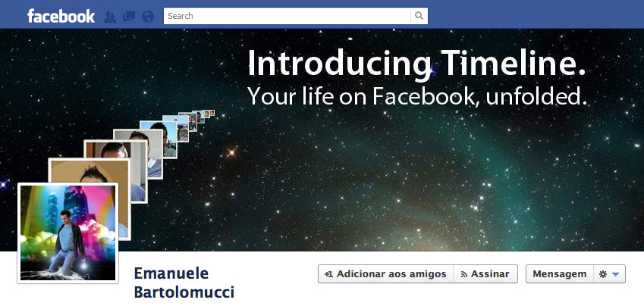Screen dimensions: 644x306
Task: Open the Emanuele Bartolomucci name link
Action: tap(184, 283)
